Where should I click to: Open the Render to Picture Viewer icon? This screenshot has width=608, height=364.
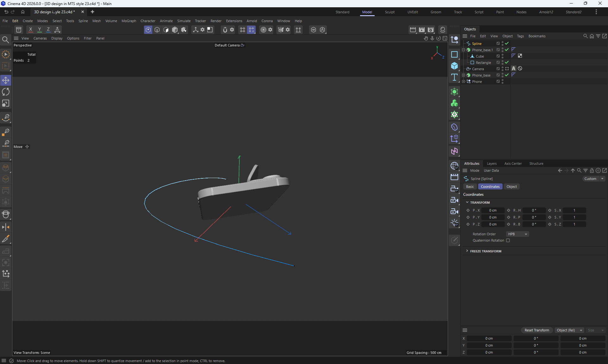point(422,30)
